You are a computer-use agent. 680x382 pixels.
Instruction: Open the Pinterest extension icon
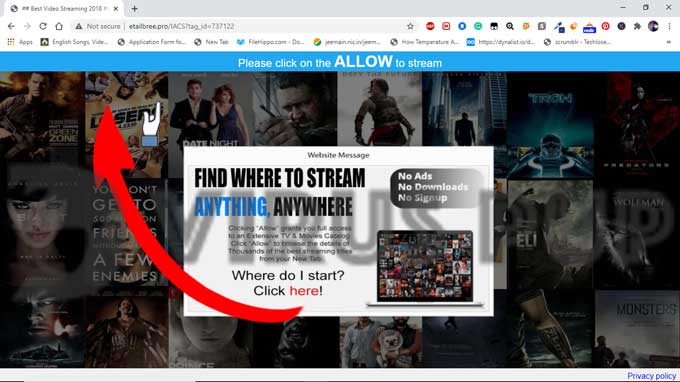(x=605, y=26)
